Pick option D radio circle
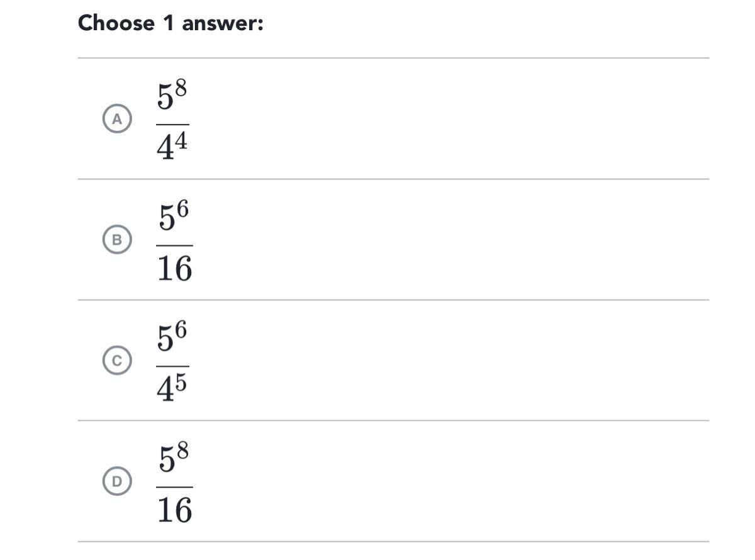This screenshot has height=560, width=755. click(x=117, y=481)
